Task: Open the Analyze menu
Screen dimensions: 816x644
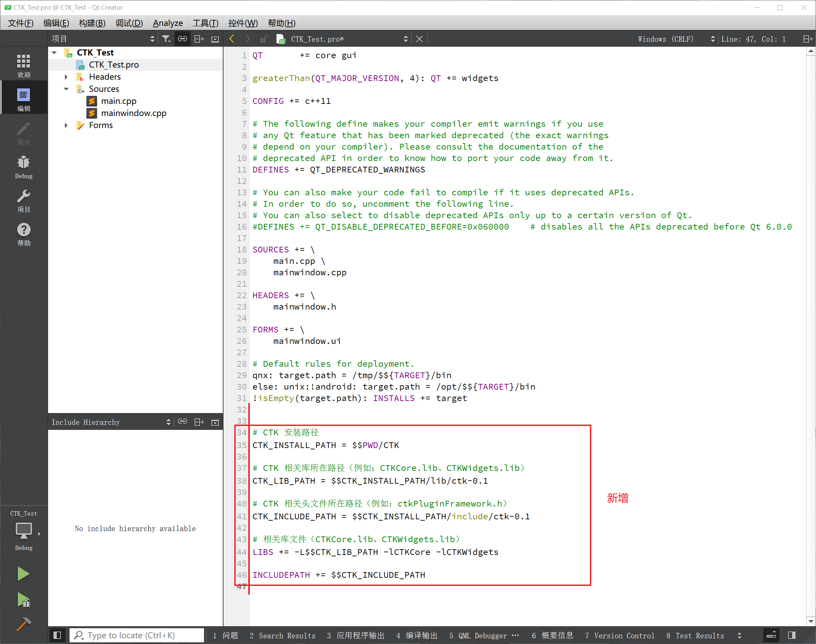Action: [168, 23]
